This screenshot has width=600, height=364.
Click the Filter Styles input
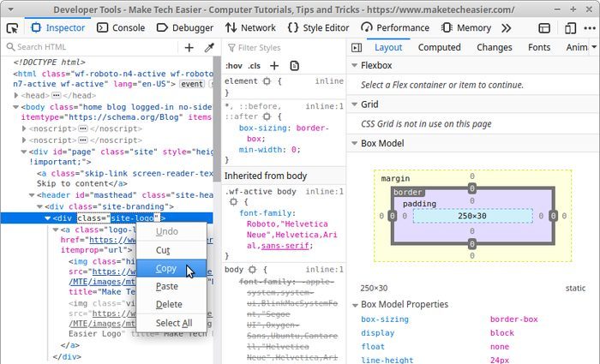(x=284, y=47)
